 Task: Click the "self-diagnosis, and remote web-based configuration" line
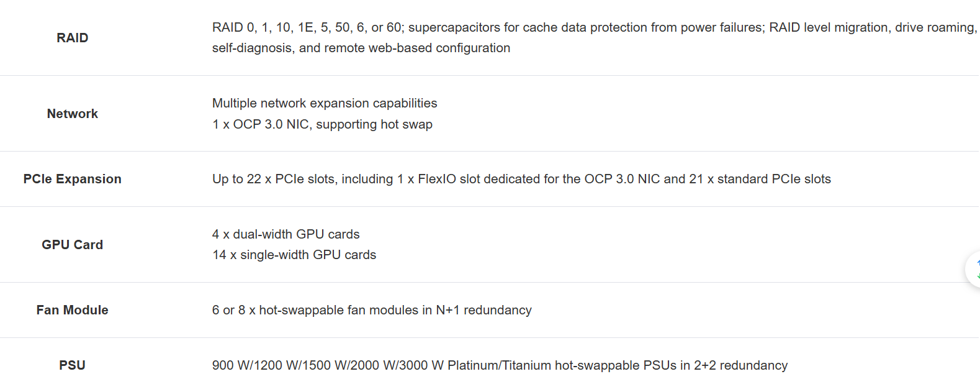pyautogui.click(x=361, y=48)
